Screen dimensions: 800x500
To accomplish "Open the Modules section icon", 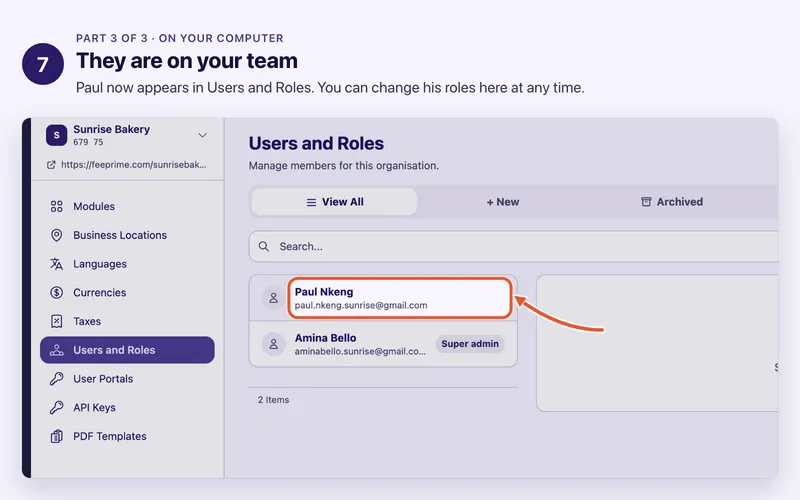I will click(x=57, y=207).
